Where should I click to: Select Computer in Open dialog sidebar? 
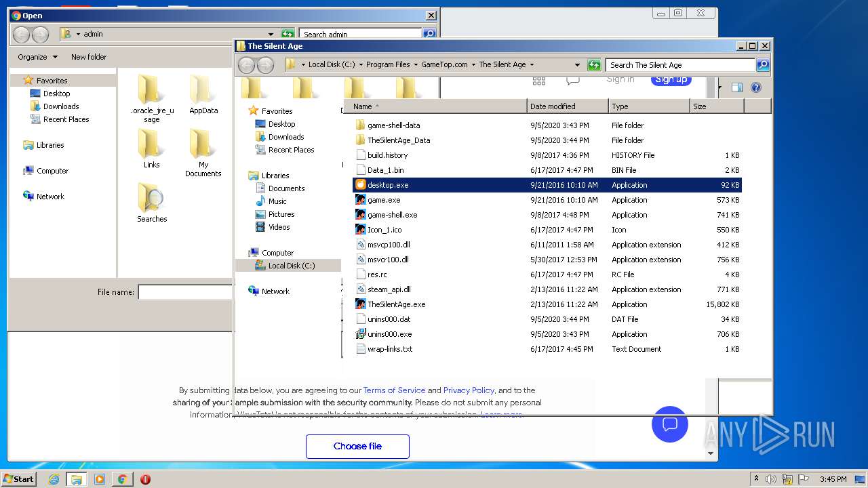click(45, 171)
